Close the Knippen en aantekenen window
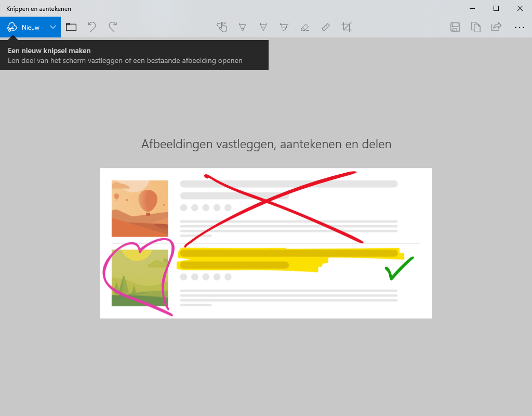Image resolution: width=532 pixels, height=416 pixels. pos(520,8)
